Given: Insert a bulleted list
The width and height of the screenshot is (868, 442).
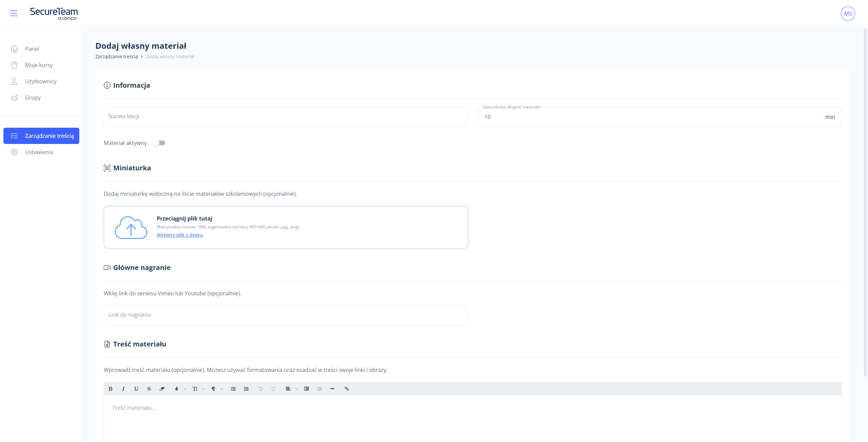Looking at the screenshot, I should (233, 389).
